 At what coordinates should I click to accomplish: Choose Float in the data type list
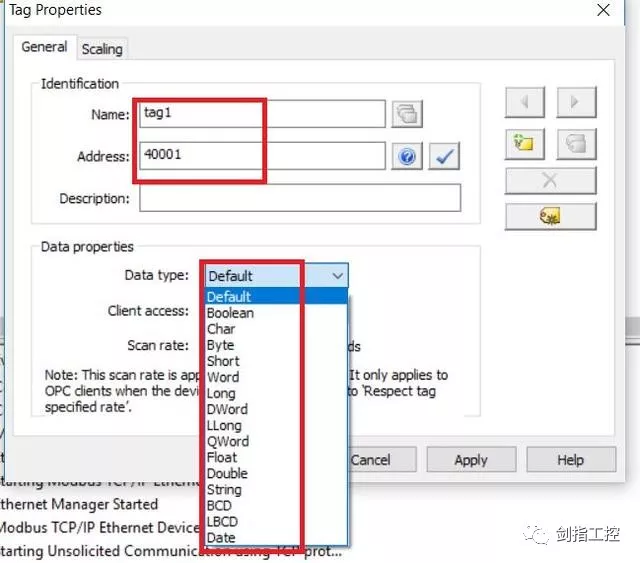[222, 457]
